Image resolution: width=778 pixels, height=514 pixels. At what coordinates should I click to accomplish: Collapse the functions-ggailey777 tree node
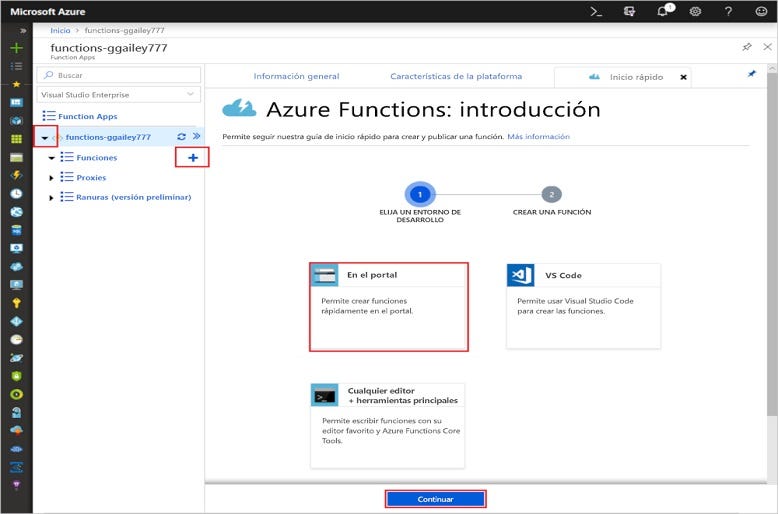(45, 137)
